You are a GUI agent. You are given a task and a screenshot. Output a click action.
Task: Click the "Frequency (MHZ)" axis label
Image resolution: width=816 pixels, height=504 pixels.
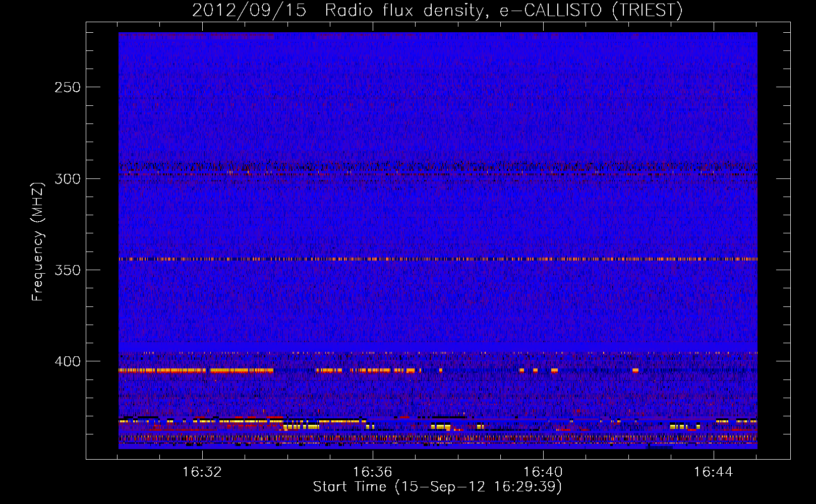click(x=38, y=242)
